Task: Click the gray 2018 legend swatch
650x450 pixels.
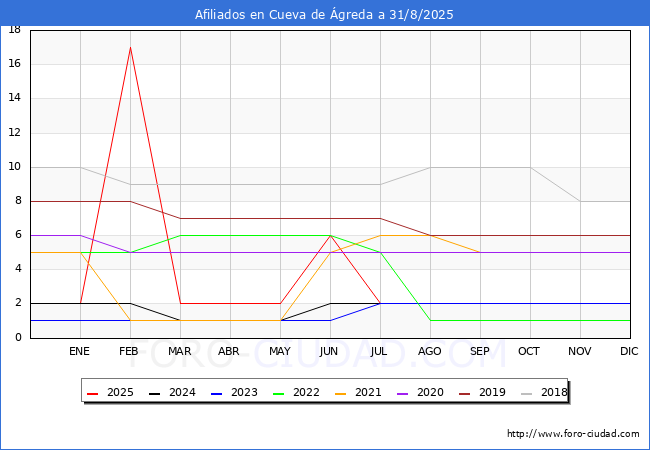Action: [526, 393]
